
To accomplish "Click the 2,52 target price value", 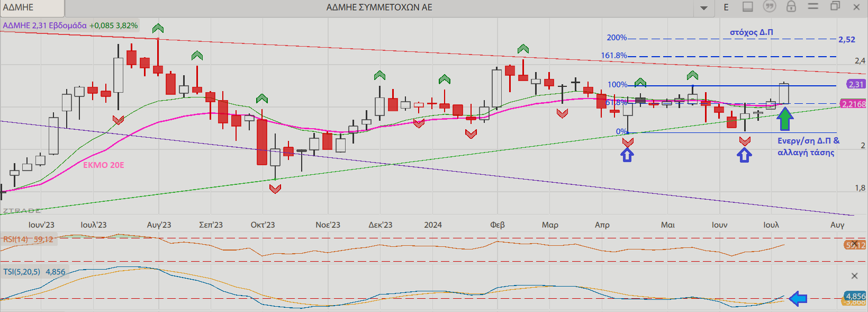I will point(847,39).
